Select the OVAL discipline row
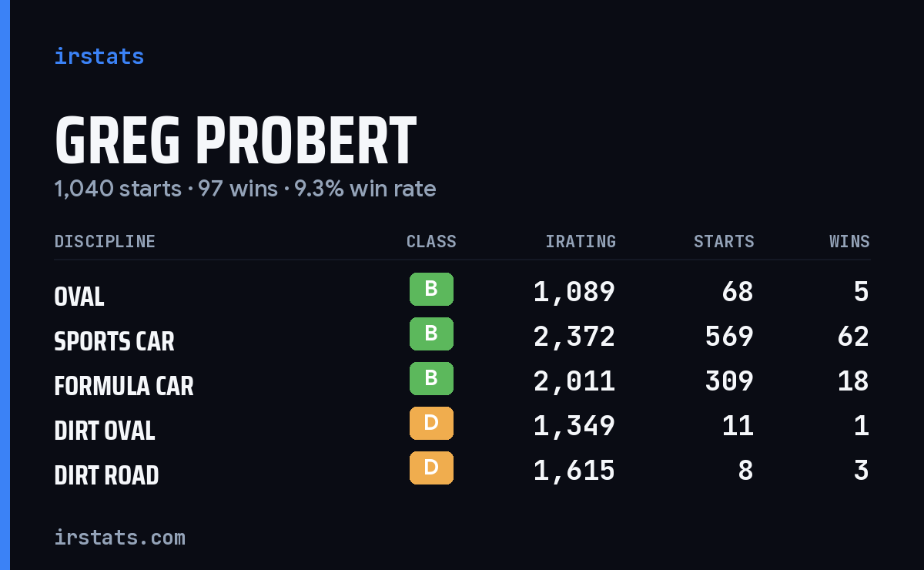Image resolution: width=924 pixels, height=570 pixels. [x=462, y=292]
